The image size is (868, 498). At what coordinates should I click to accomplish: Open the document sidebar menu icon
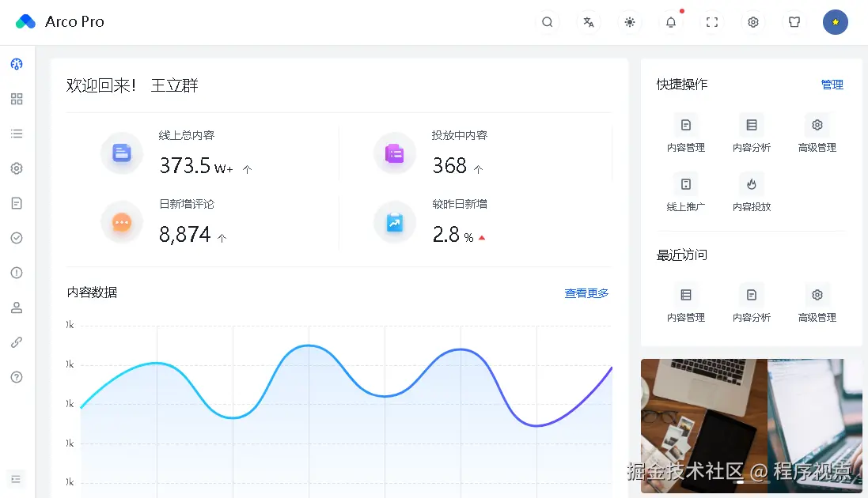[17, 203]
